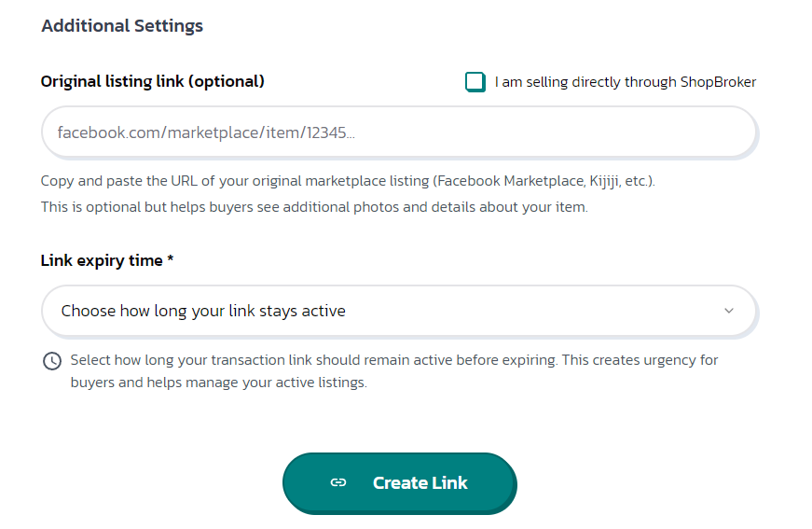Click the clock icon beside expiry help text
This screenshot has width=812, height=529.
(x=52, y=361)
